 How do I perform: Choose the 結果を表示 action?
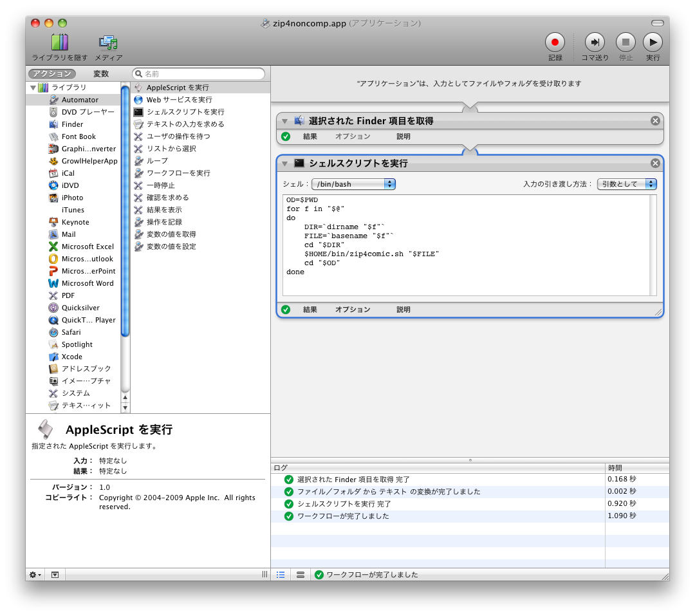[201, 210]
